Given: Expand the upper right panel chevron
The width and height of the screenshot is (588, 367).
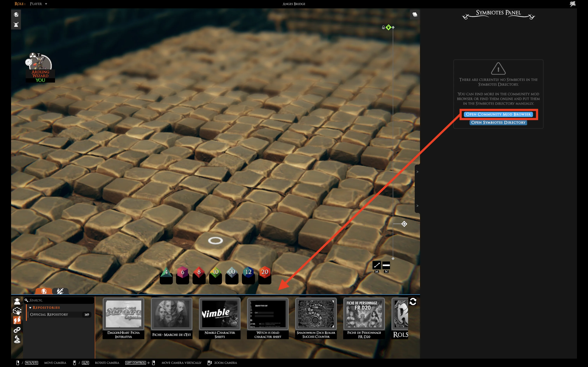Looking at the screenshot, I should [417, 172].
